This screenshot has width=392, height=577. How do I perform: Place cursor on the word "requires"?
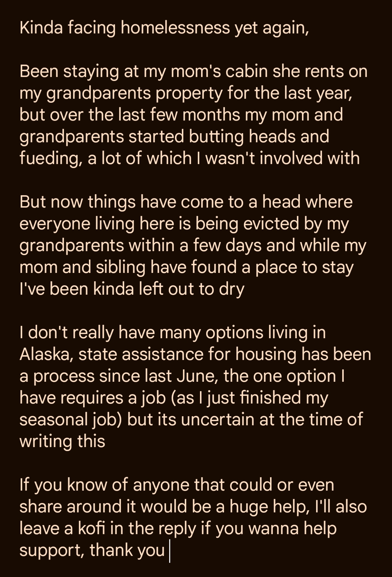92,398
